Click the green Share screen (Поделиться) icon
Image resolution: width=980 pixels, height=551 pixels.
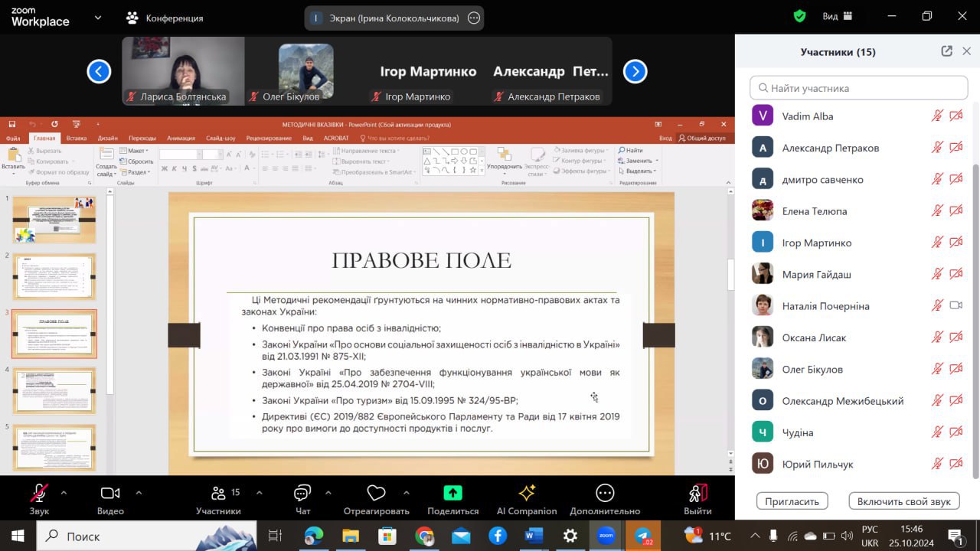[453, 493]
